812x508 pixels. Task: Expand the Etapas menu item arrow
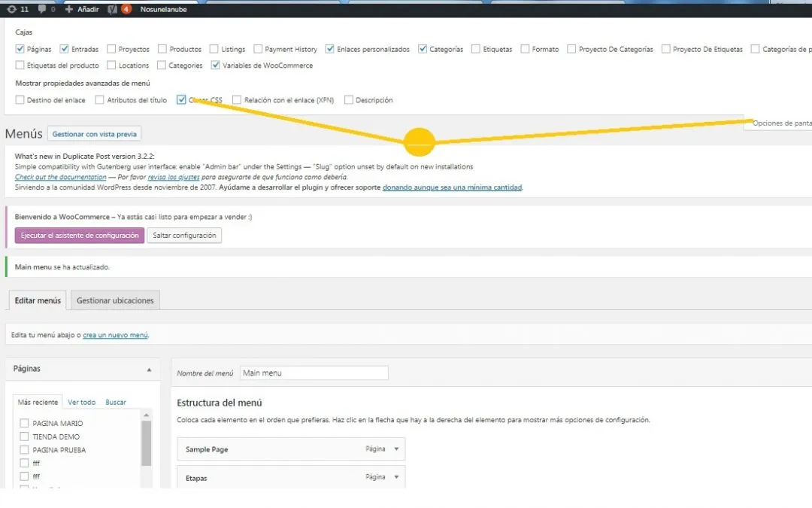point(396,477)
